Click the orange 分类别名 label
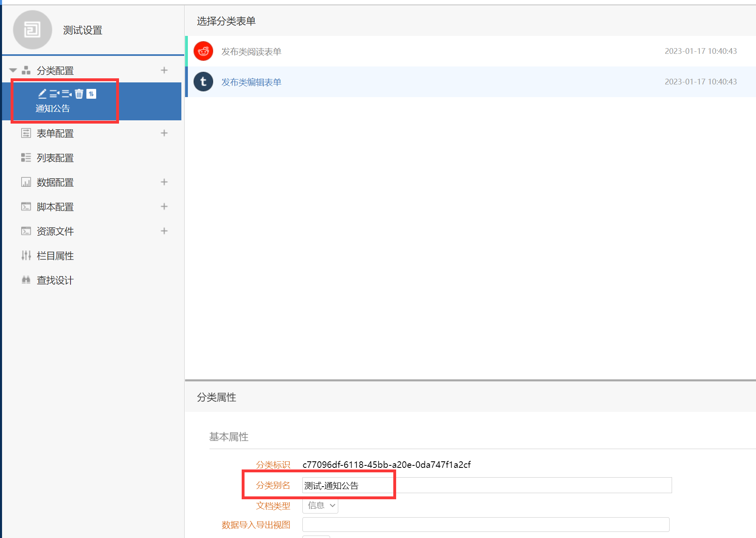Viewport: 756px width, 538px height. click(x=273, y=485)
